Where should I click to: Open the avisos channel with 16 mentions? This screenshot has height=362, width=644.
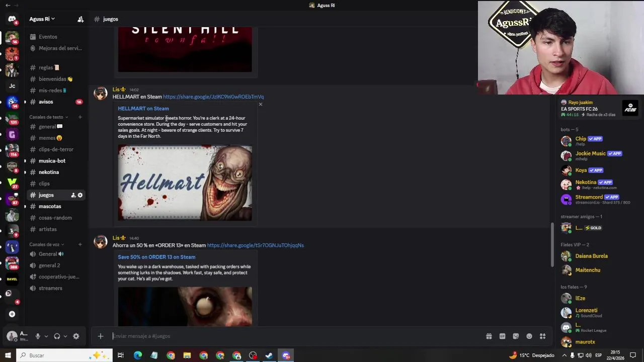[55, 102]
